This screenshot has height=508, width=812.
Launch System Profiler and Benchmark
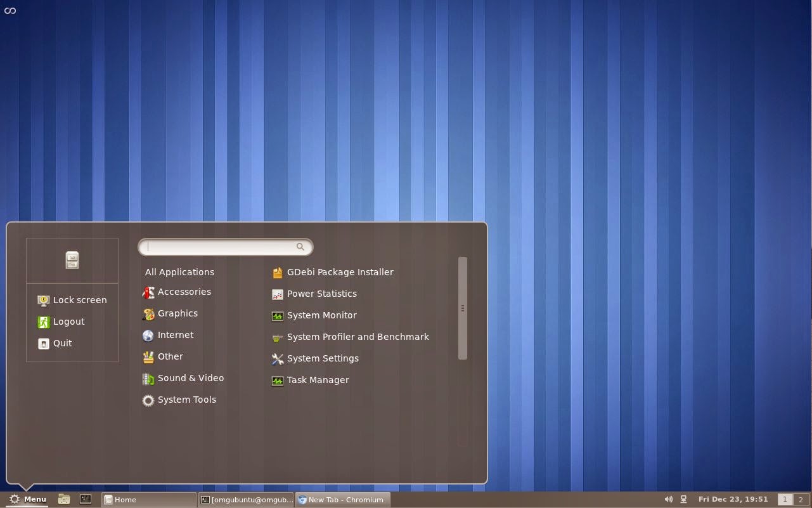pyautogui.click(x=358, y=337)
